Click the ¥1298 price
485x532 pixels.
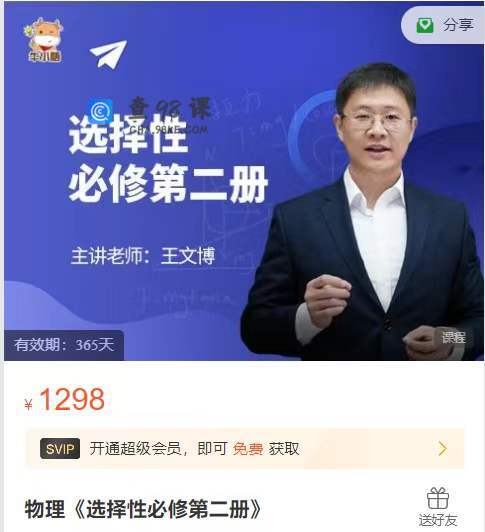(x=64, y=399)
